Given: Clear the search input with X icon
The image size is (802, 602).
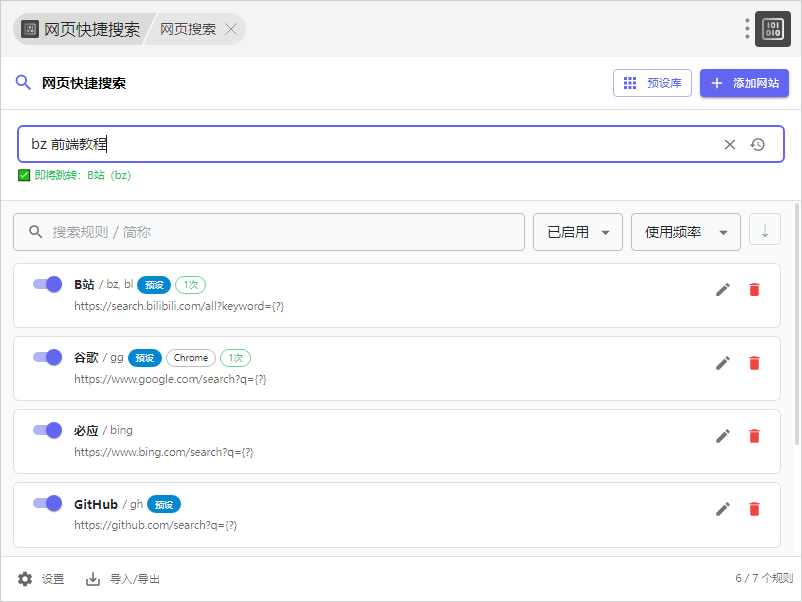Looking at the screenshot, I should click(x=730, y=144).
